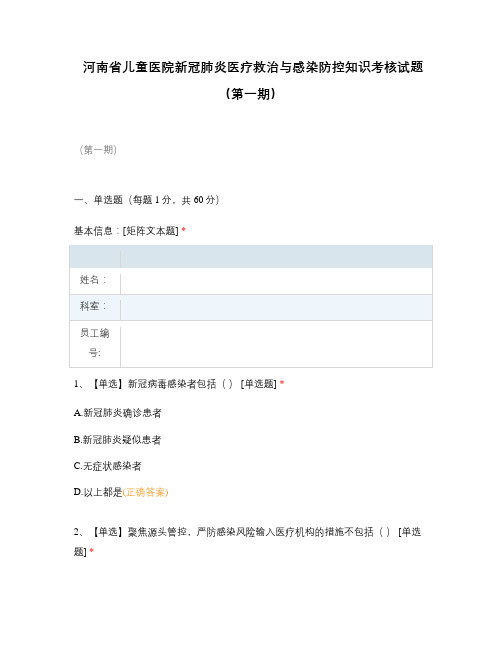Click the orange 正确答案 label
Image resolution: width=502 pixels, height=649 pixels.
point(145,492)
